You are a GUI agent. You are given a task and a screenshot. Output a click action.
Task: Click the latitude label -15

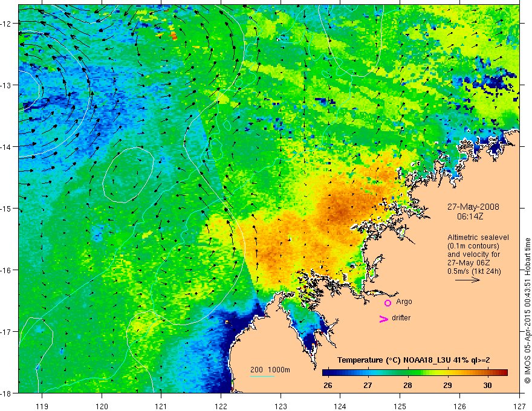(6, 209)
